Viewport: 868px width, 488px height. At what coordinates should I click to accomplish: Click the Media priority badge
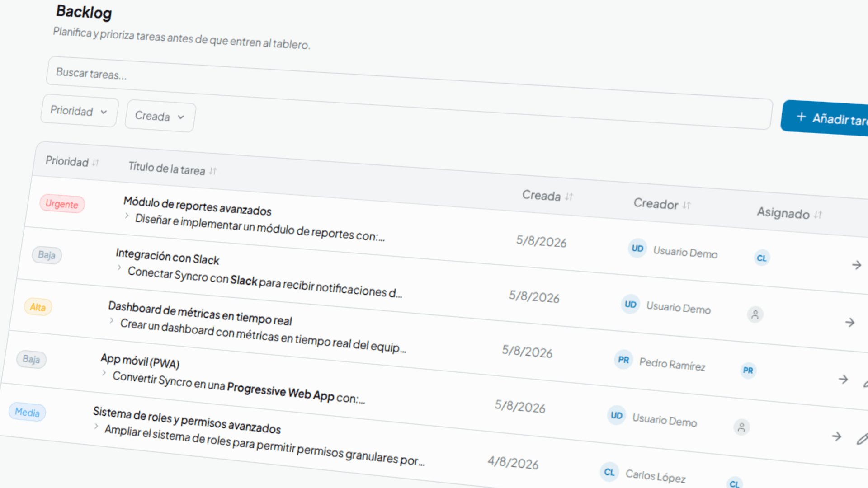coord(27,412)
